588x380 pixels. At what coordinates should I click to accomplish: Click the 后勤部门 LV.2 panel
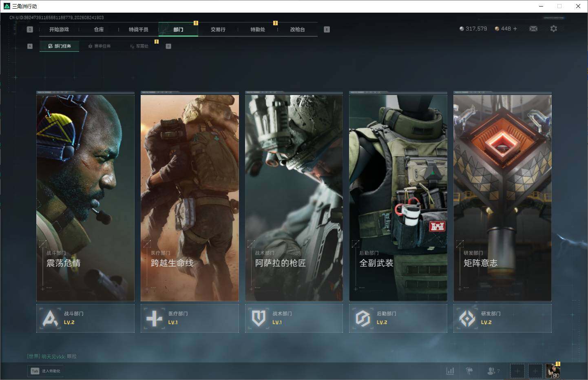pyautogui.click(x=398, y=318)
